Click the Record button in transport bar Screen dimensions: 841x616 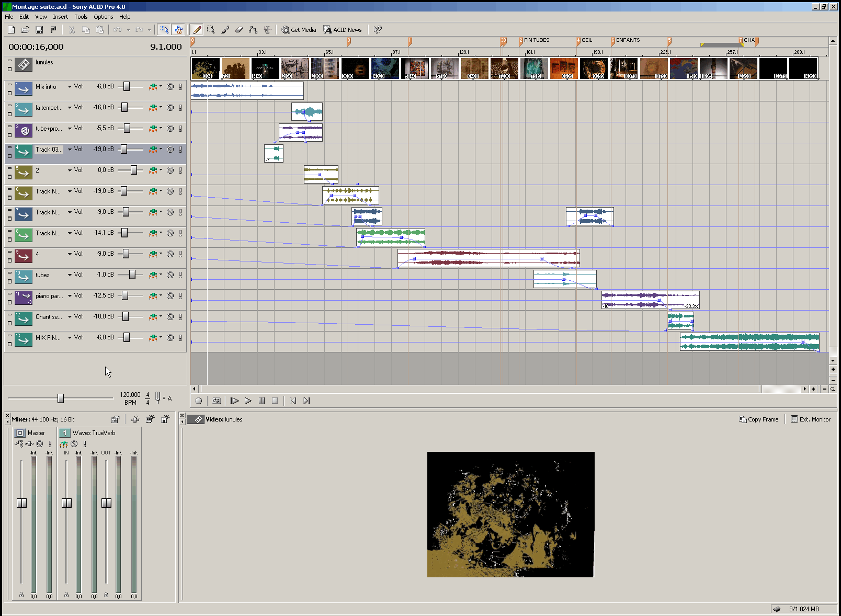coord(198,401)
